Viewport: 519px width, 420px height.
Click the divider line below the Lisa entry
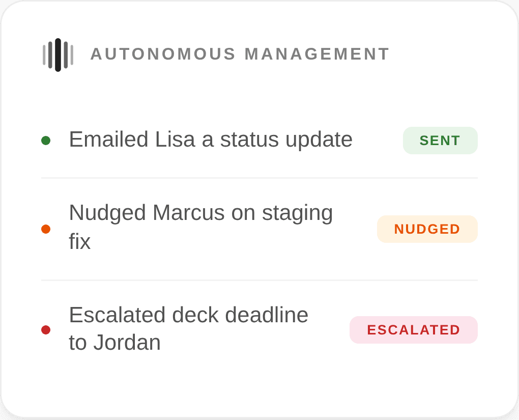tap(259, 178)
